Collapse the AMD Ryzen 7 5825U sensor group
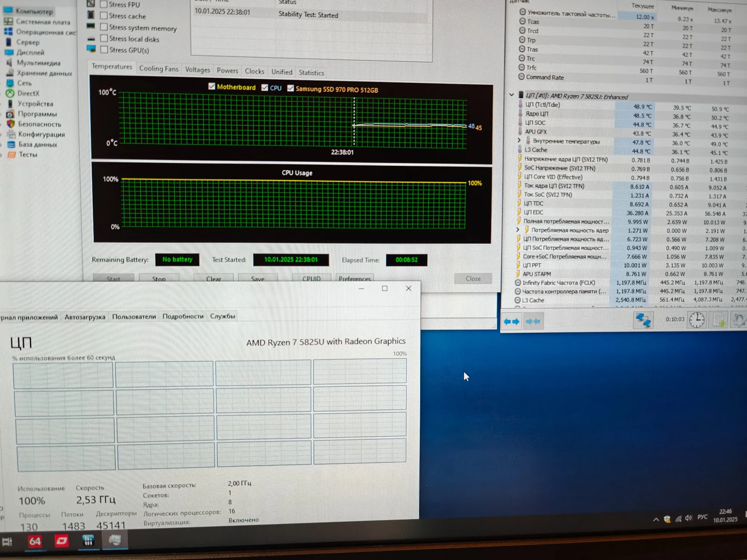 (511, 95)
